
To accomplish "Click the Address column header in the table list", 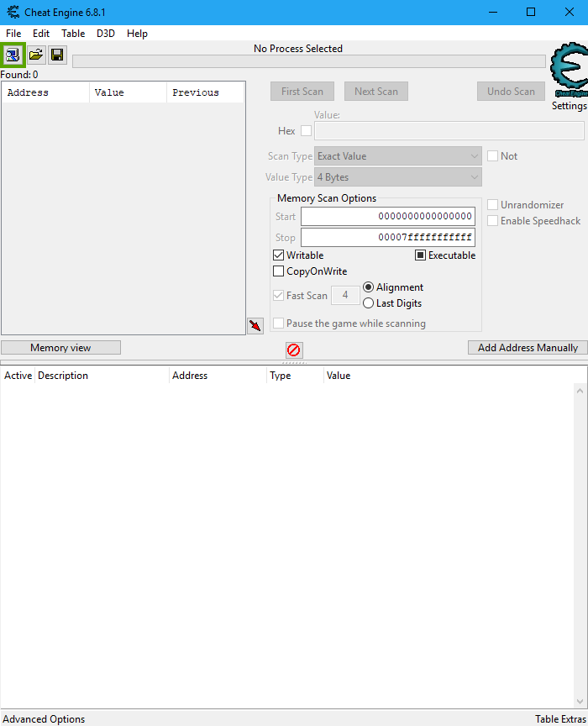I will point(218,376).
